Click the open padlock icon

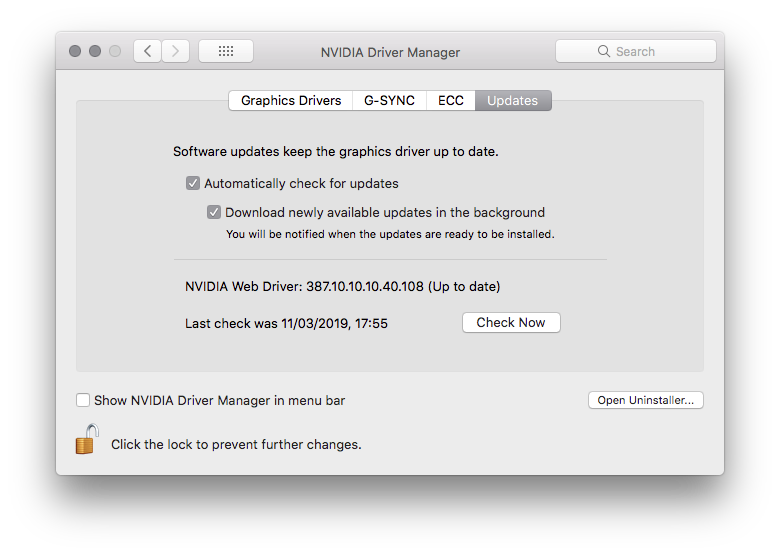click(x=87, y=439)
